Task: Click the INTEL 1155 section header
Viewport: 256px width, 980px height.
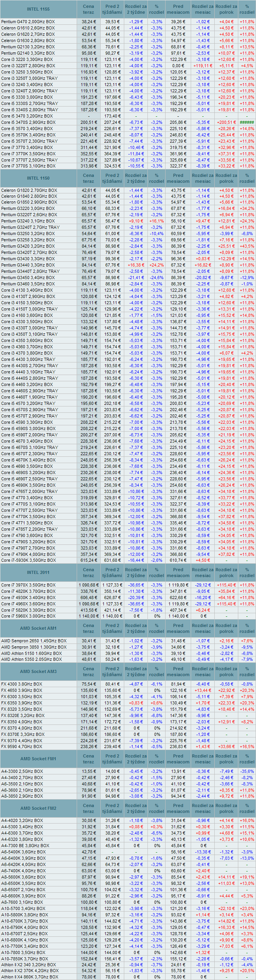Action: 39,9
